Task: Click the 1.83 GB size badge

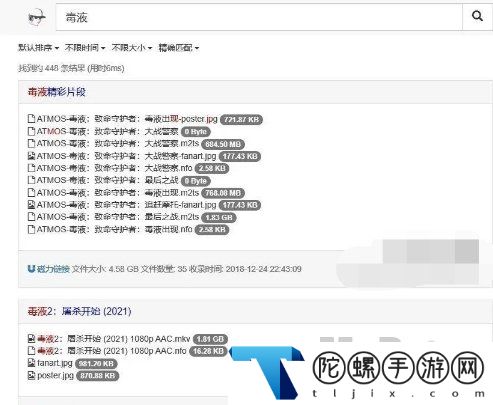Action: pos(219,218)
